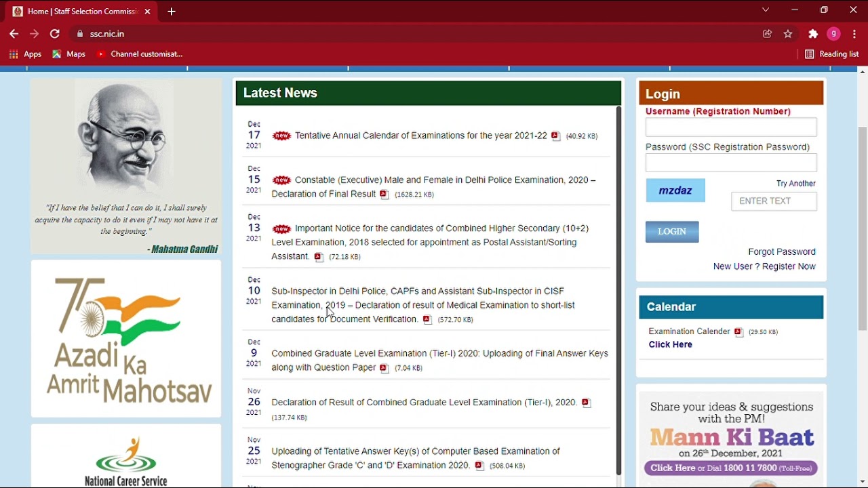Click the page scrollbar thumb
The height and width of the screenshot is (488, 868).
coord(863,228)
